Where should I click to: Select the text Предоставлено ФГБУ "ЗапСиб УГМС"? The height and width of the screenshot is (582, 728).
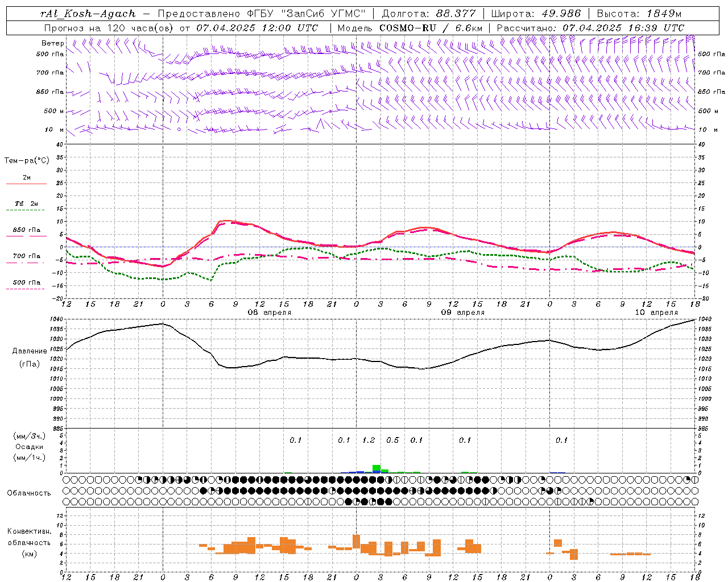pos(262,14)
